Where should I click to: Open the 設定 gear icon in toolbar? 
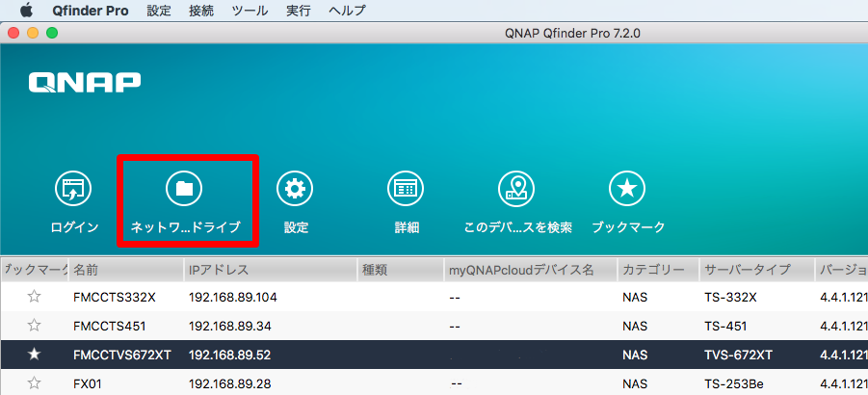(x=295, y=189)
